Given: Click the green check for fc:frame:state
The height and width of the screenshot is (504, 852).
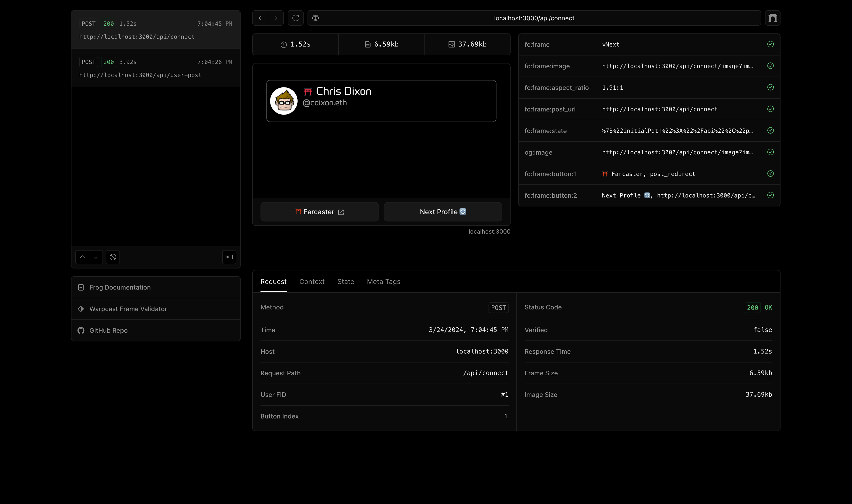Looking at the screenshot, I should [x=771, y=130].
